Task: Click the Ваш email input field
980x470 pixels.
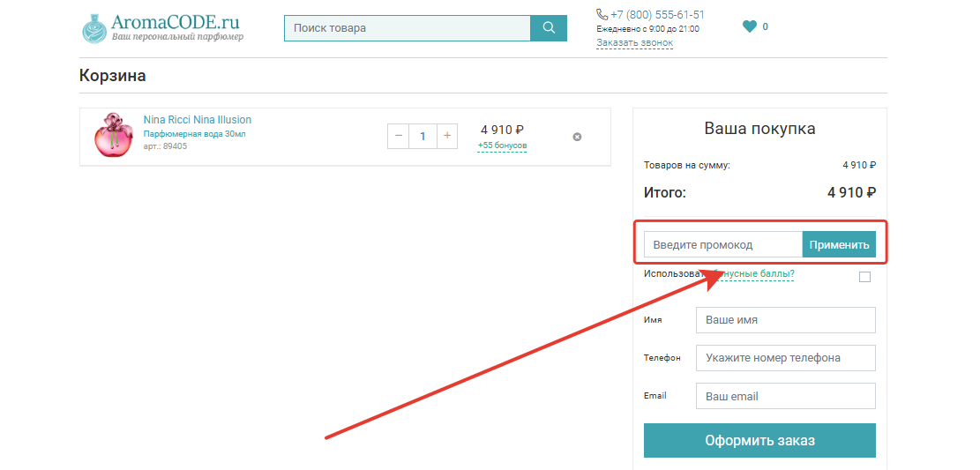Action: (x=786, y=396)
